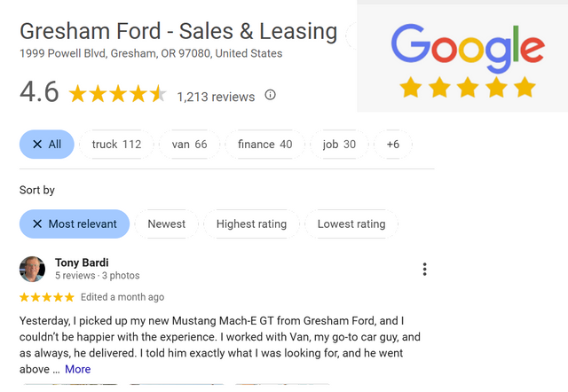This screenshot has width=568, height=392.
Task: Click the X icon on the All chip
Action: (37, 145)
